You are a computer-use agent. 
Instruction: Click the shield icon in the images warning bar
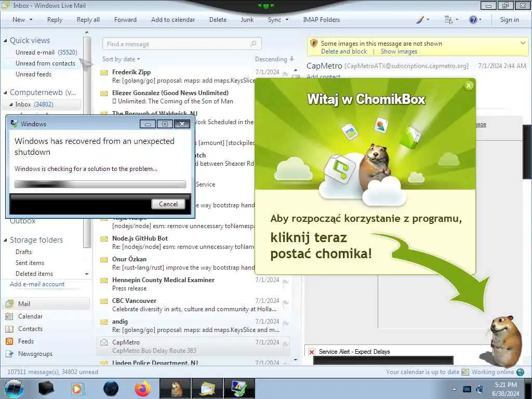[314, 44]
